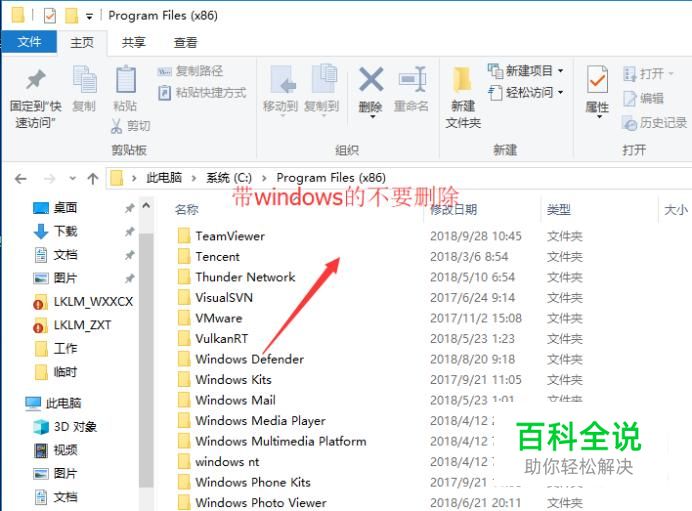Open LKLM_ZXT folder in sidebar

point(71,325)
